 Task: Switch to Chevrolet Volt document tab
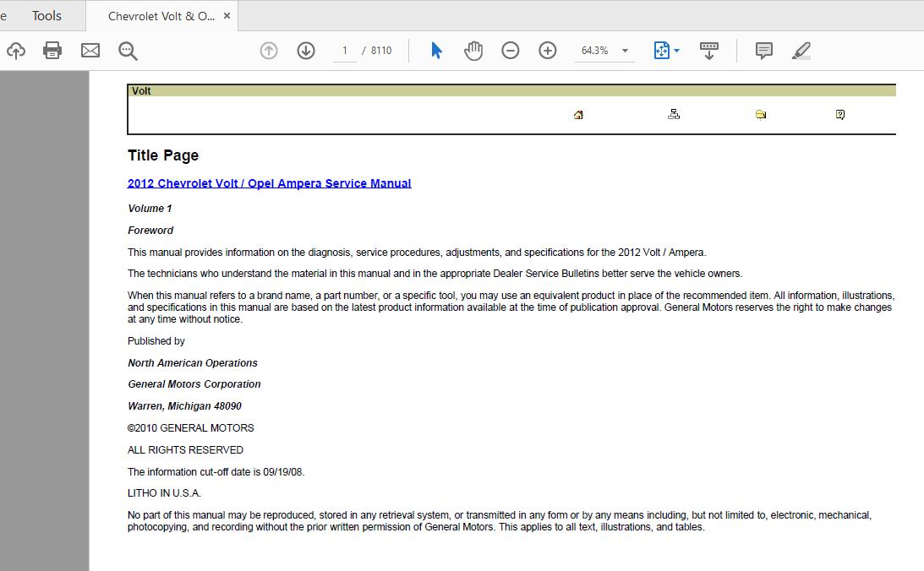click(161, 17)
